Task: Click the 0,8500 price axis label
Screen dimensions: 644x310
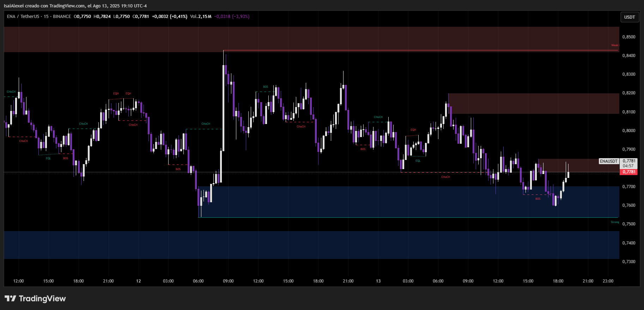Action: [629, 37]
